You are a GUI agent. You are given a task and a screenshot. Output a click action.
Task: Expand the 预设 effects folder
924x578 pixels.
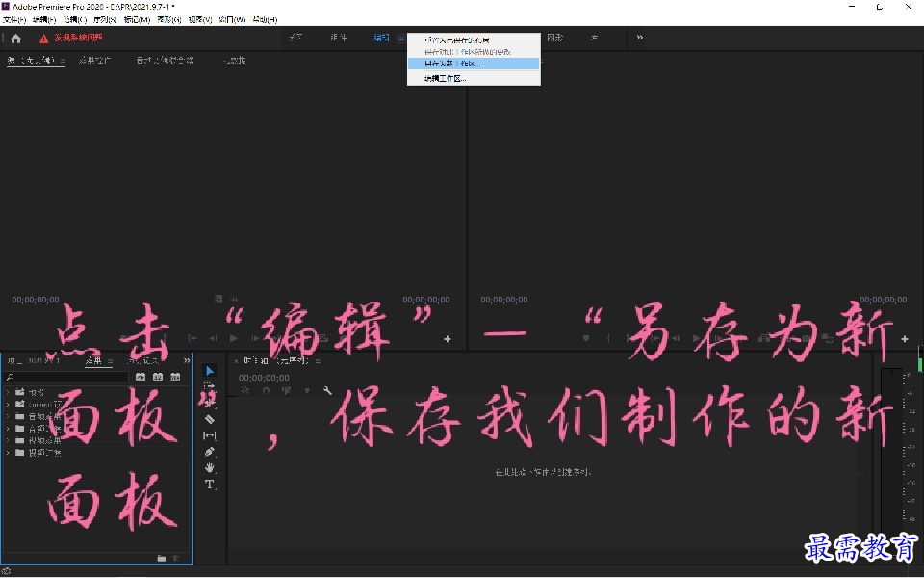8,392
